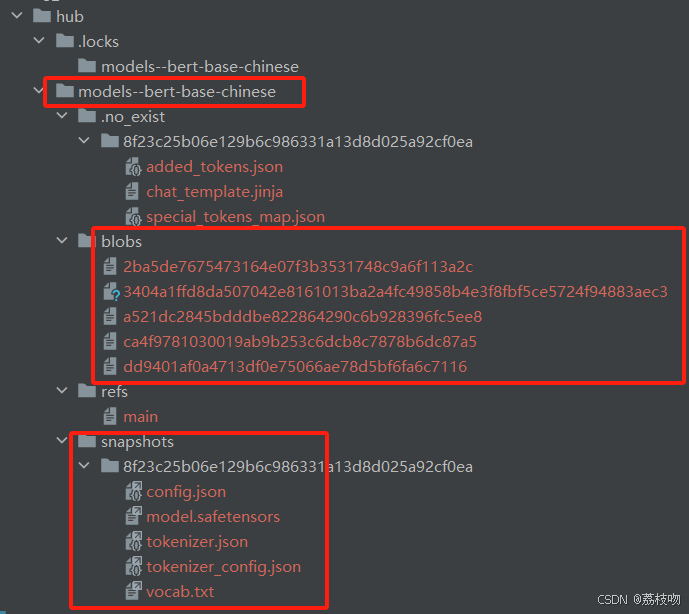Select model.safetensors file name

213,517
